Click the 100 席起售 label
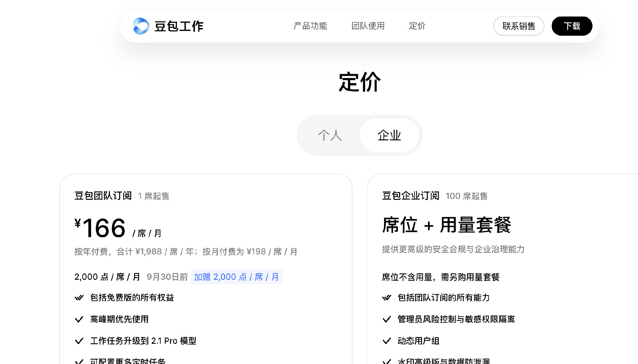The height and width of the screenshot is (364, 638). pos(466,196)
